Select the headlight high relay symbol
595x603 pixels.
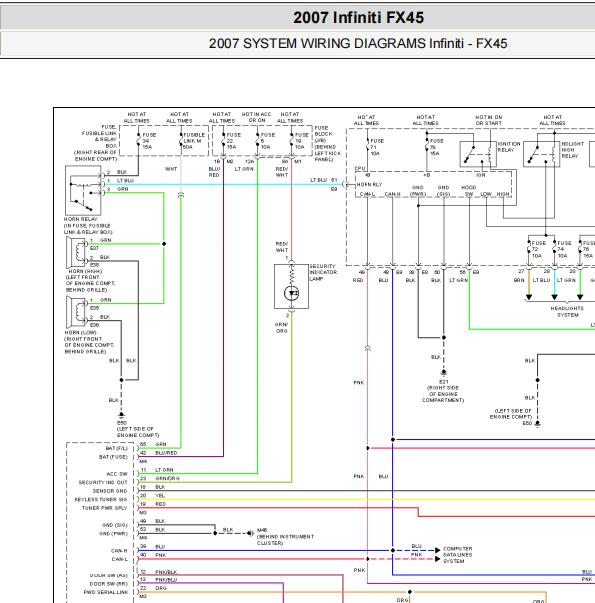(x=542, y=154)
